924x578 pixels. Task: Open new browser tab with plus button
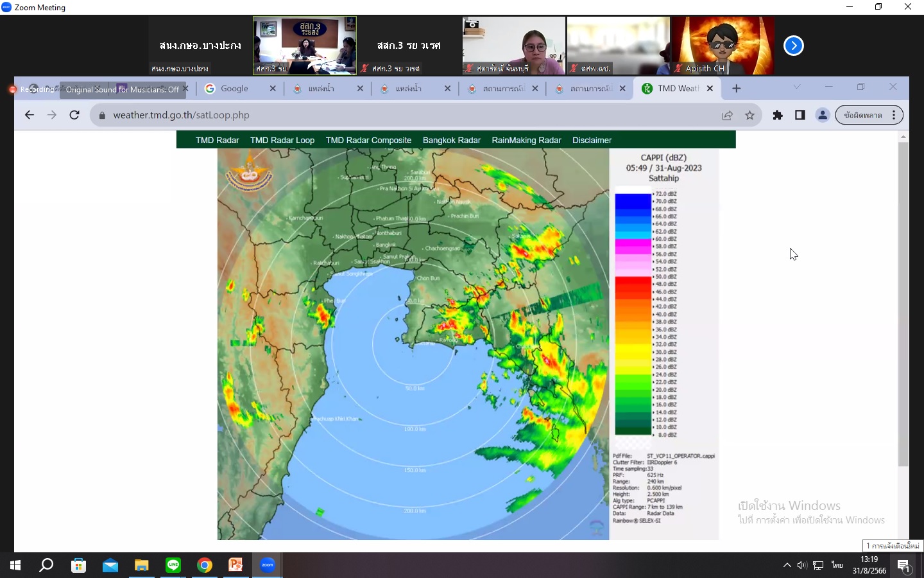(736, 89)
